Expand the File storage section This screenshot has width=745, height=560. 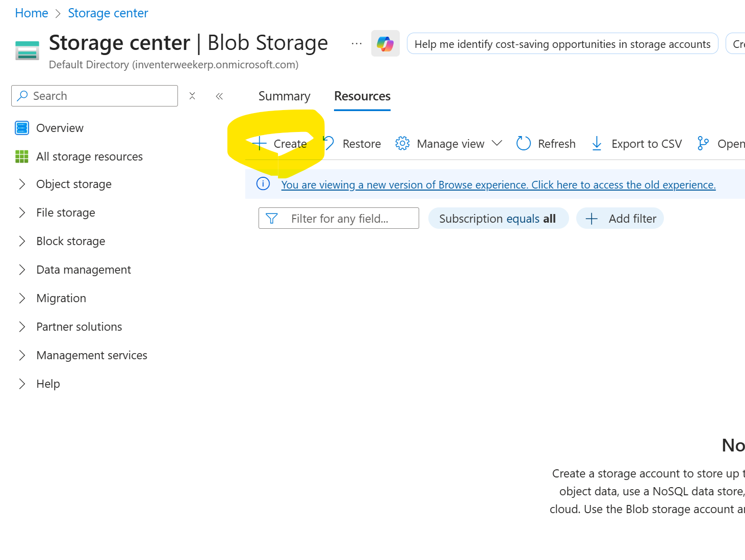pos(22,212)
